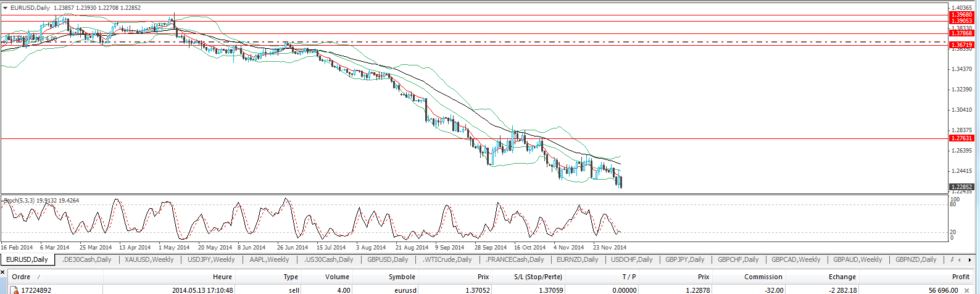Viewport: 980px width, 294px height.
Task: Open the USDJPY,Weekly chart tab
Action: [x=211, y=259]
